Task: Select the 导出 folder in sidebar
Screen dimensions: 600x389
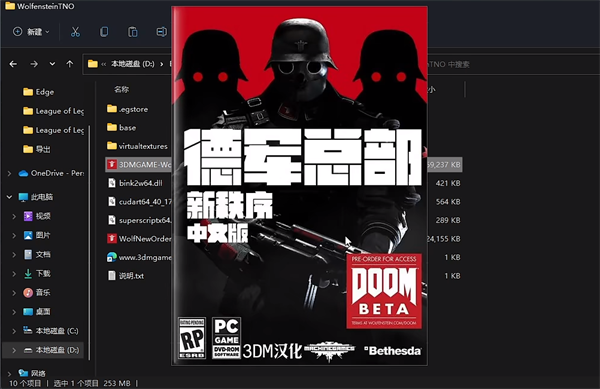Action: coord(37,149)
